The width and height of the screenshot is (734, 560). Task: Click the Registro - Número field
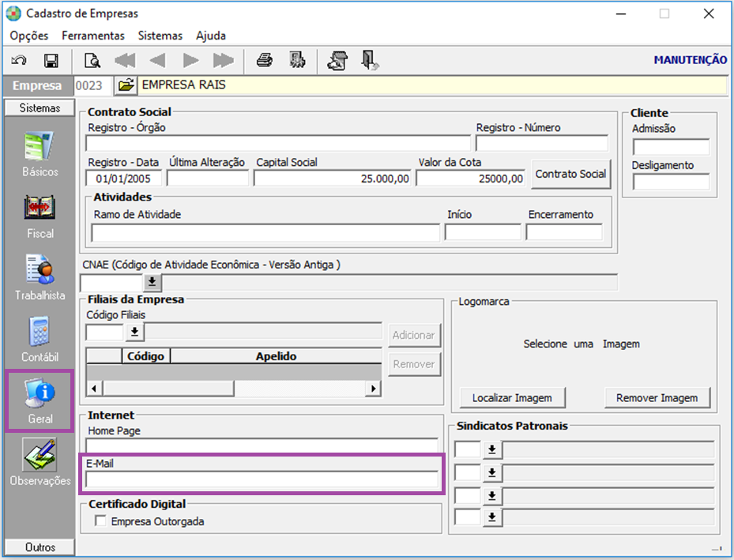click(541, 143)
